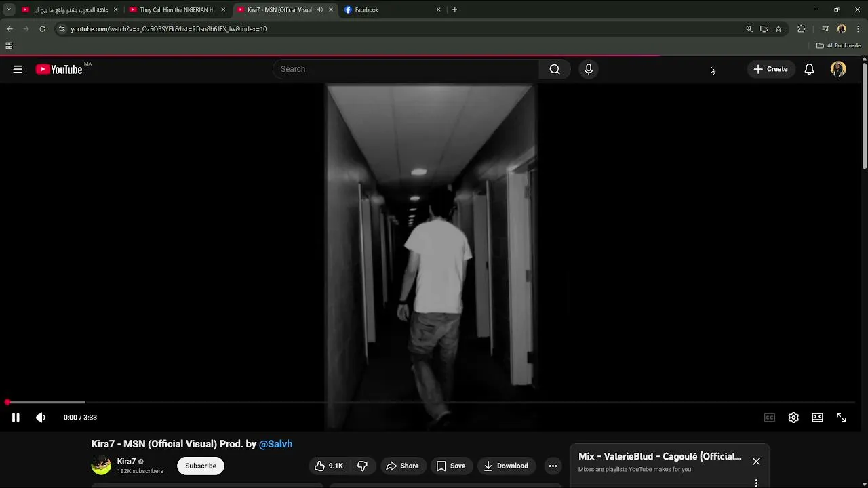Switch to theater mode

pyautogui.click(x=817, y=418)
